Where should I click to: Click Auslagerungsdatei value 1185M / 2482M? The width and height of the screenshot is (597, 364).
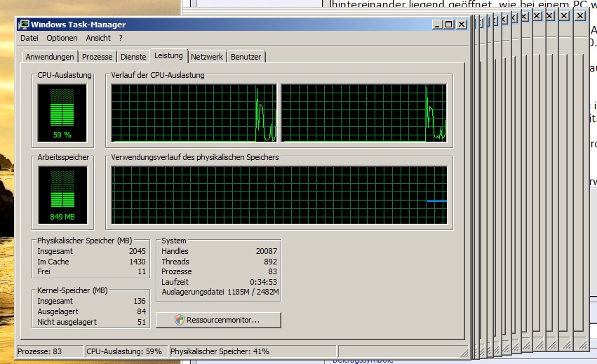click(253, 292)
